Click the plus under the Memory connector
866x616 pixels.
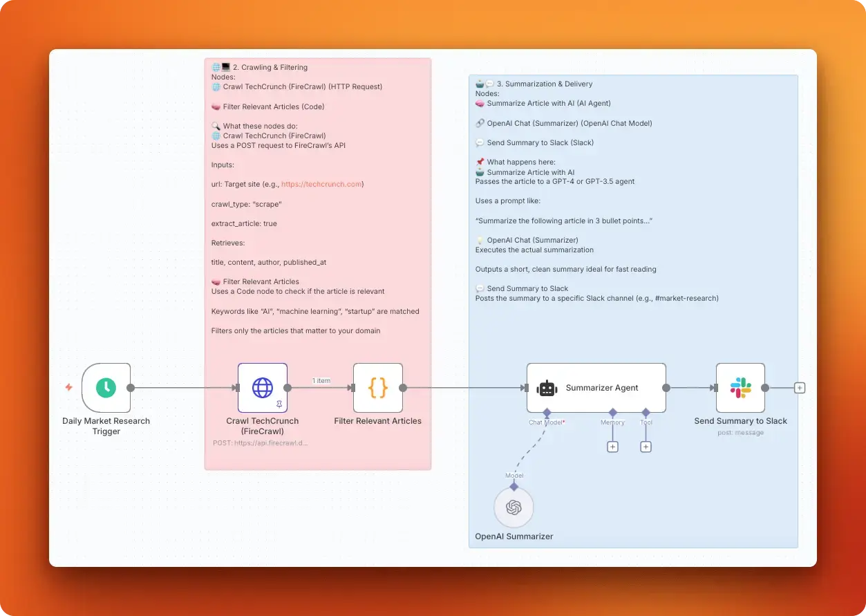[x=613, y=447]
